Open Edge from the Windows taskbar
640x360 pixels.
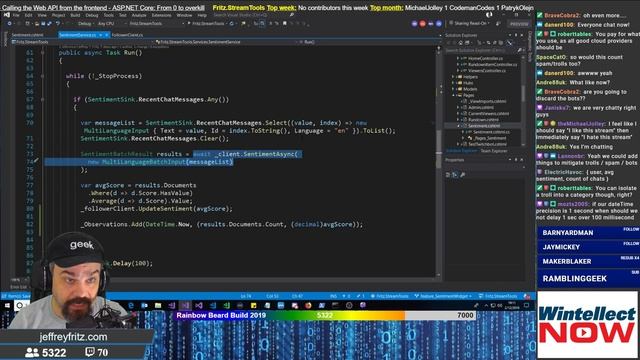pyautogui.click(x=131, y=305)
